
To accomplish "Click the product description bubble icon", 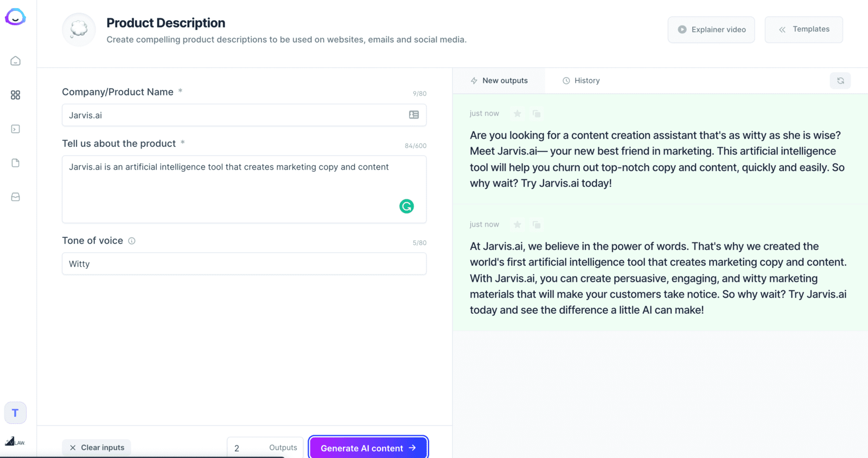I will [79, 29].
